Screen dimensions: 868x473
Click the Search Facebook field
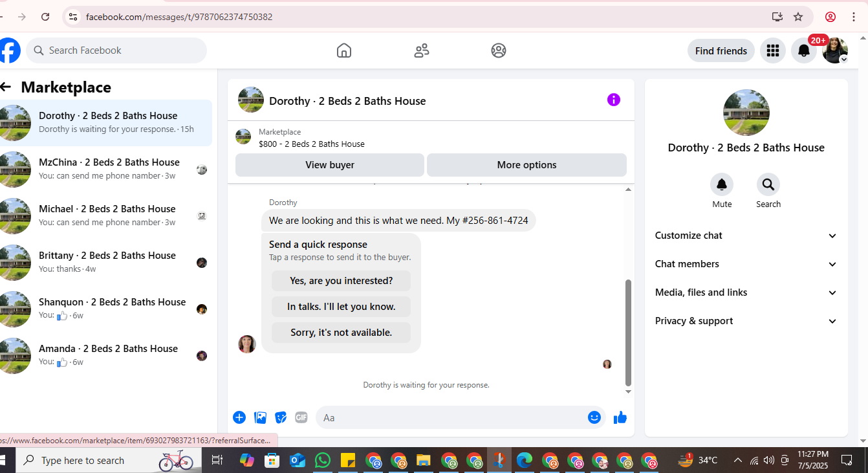point(116,50)
